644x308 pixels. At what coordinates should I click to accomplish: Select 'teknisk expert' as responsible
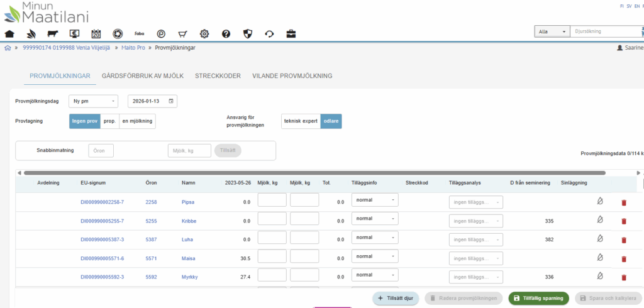point(301,121)
